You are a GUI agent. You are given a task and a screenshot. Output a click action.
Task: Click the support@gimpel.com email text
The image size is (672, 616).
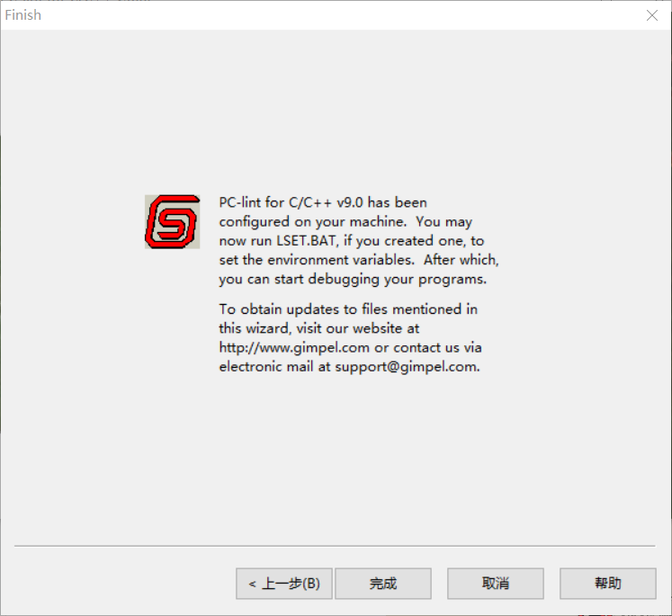coord(406,367)
